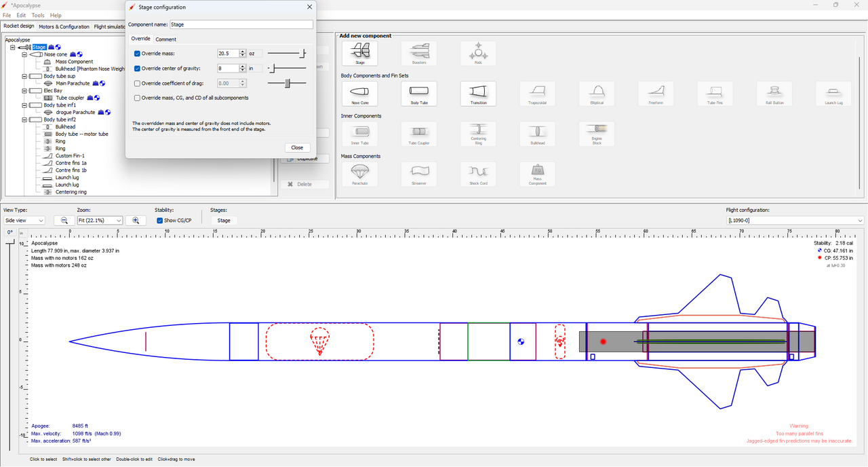Image resolution: width=868 pixels, height=467 pixels.
Task: Add a Nose Cone component
Action: coord(360,94)
